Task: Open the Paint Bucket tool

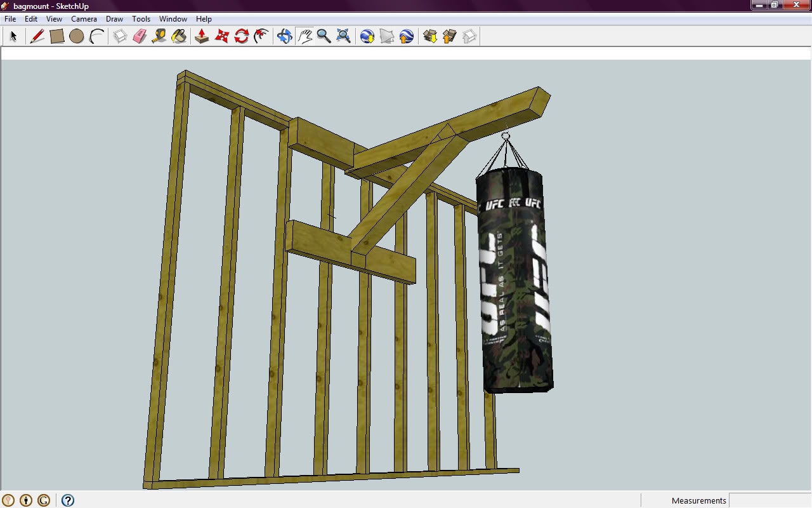Action: (180, 36)
